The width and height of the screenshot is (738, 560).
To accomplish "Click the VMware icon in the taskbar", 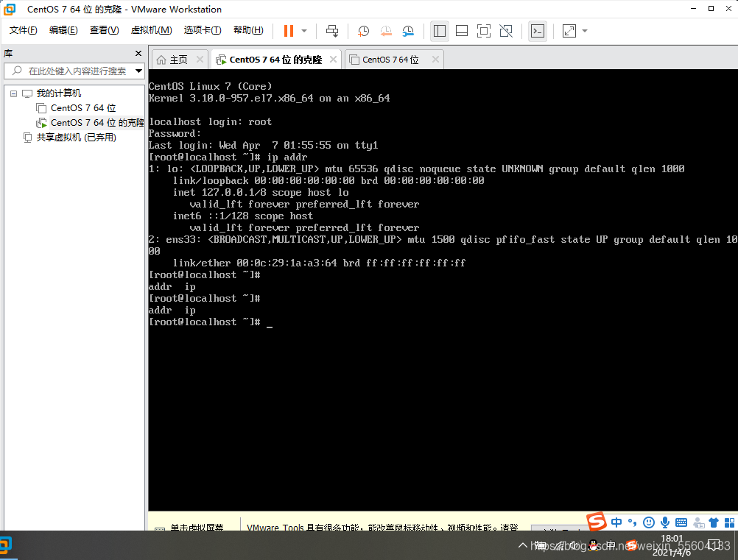I will coord(6,545).
